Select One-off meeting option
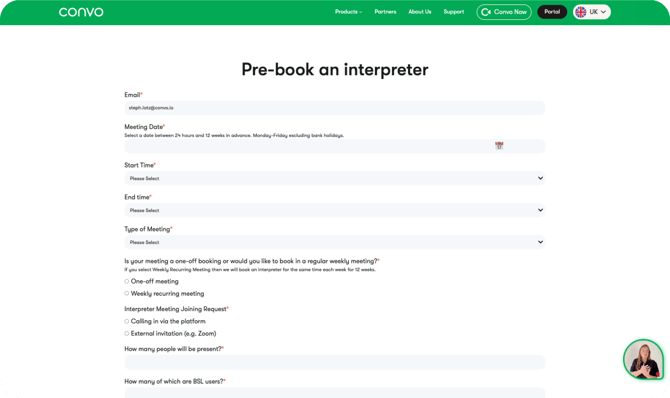The height and width of the screenshot is (398, 670). (x=126, y=281)
